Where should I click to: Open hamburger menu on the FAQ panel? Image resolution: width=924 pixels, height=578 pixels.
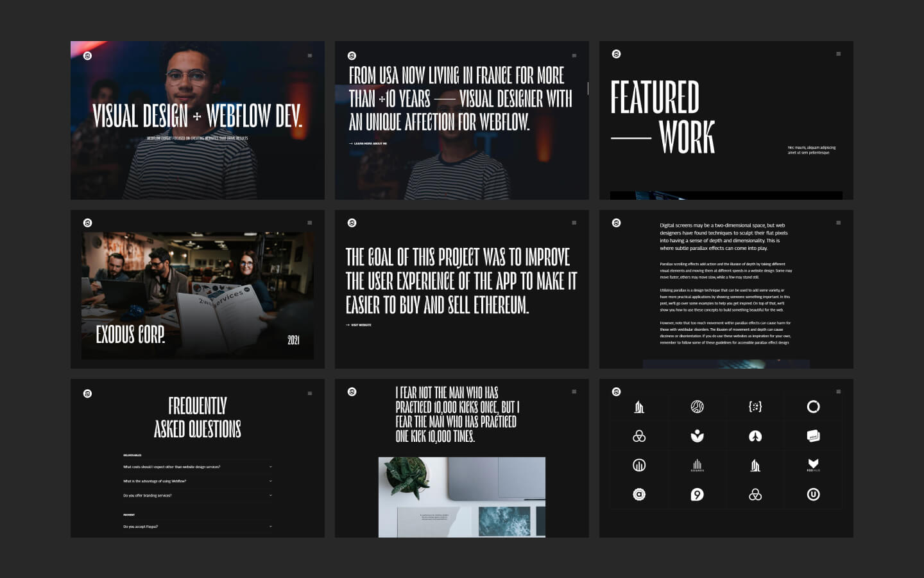point(310,393)
